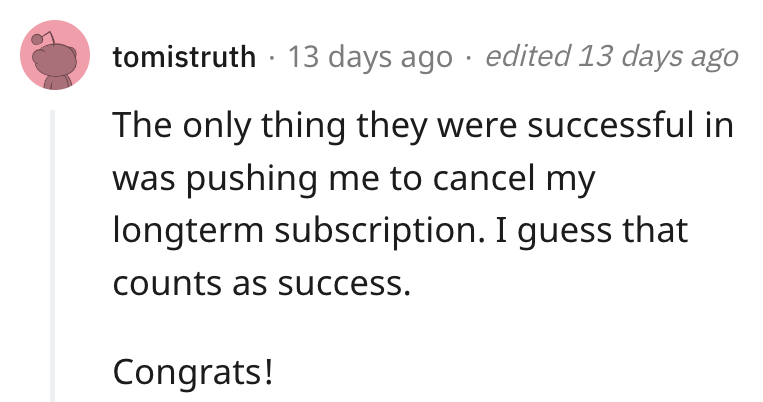Click the thread line beside 'longterm subscription'

point(53,230)
